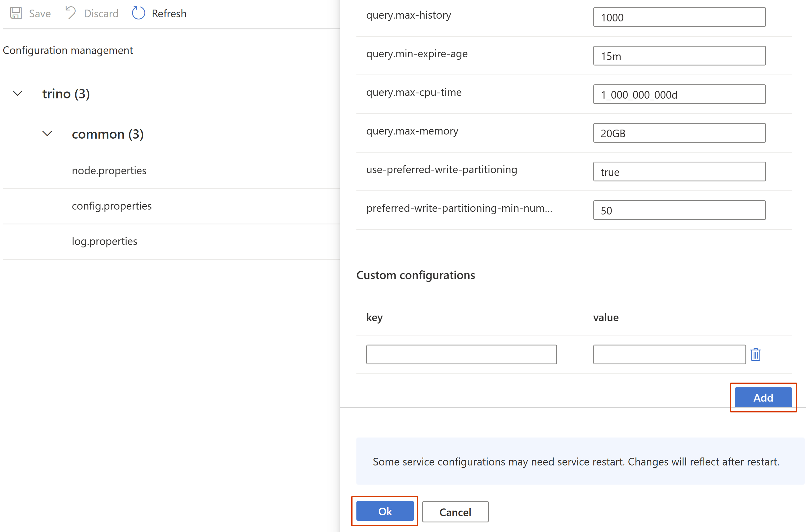Click the custom configuration key input field
The width and height of the screenshot is (806, 532).
(462, 355)
